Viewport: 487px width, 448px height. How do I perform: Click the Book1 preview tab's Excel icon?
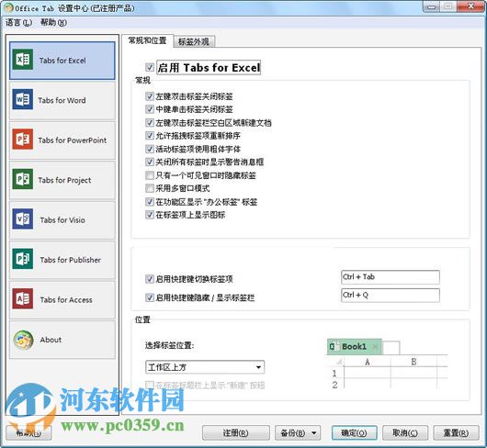click(x=334, y=346)
